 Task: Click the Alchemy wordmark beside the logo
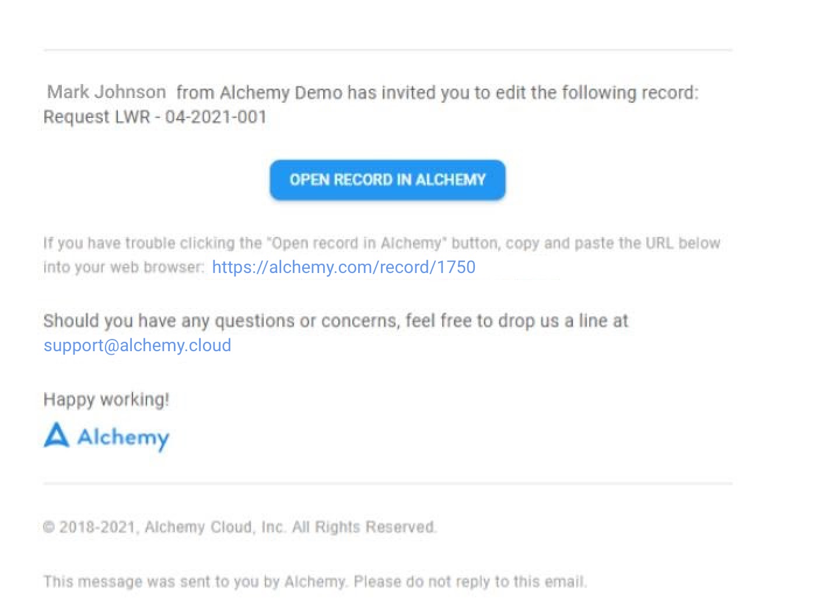click(x=123, y=437)
